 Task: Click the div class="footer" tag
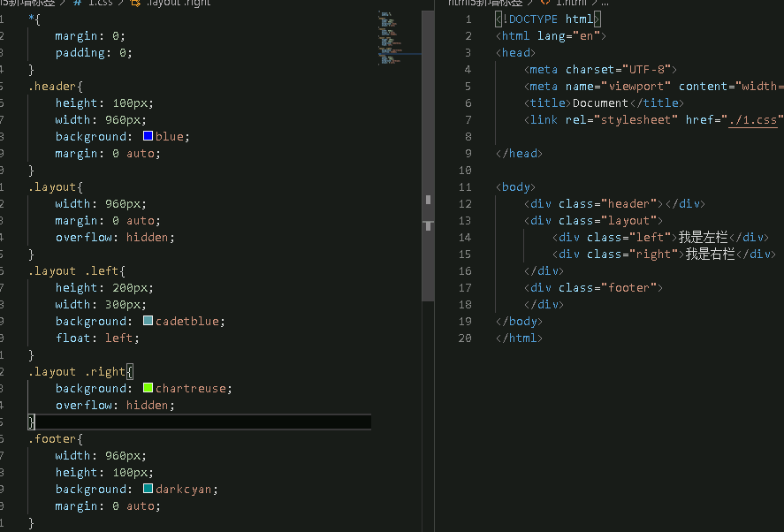(x=593, y=288)
